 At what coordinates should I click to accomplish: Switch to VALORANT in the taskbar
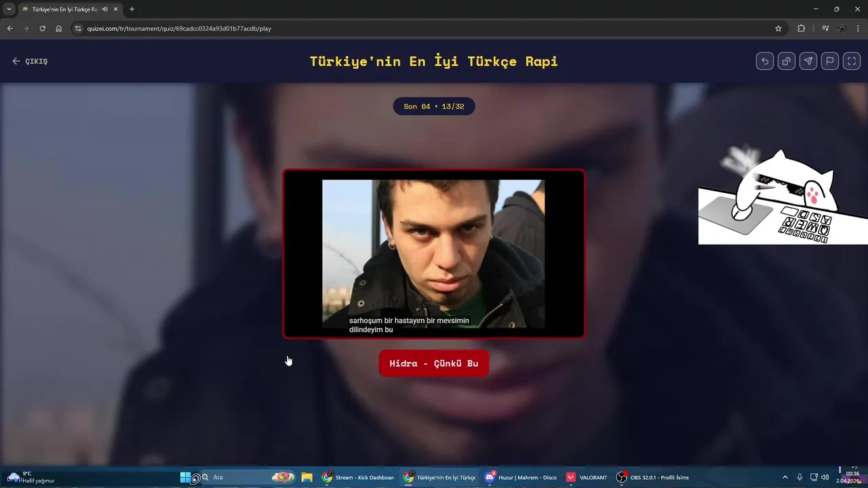tap(587, 477)
